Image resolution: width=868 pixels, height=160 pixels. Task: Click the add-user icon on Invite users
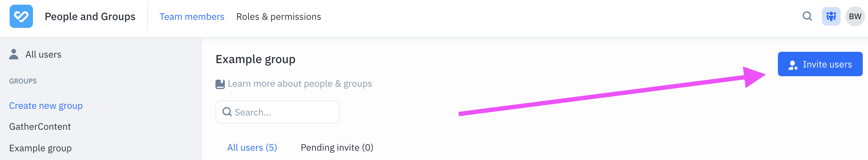point(793,65)
